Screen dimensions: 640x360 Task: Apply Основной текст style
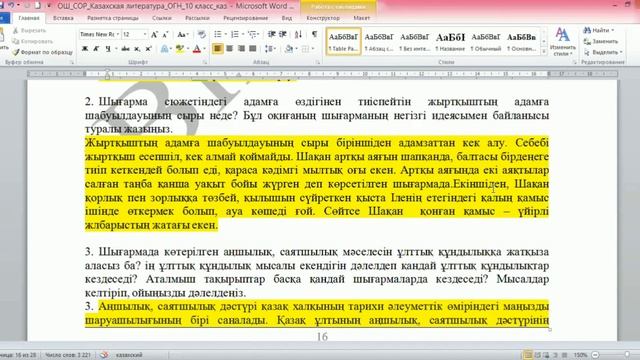pos(521,42)
